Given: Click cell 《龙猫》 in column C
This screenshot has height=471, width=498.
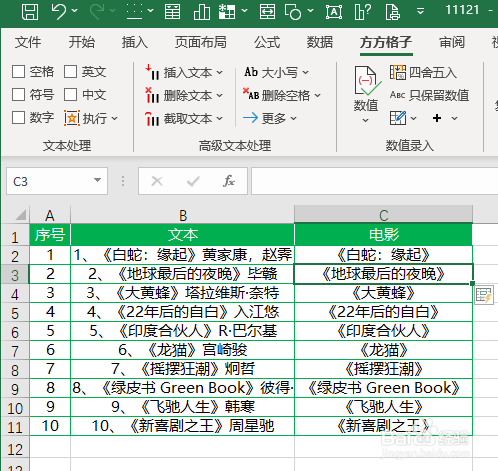Looking at the screenshot, I should [x=383, y=350].
